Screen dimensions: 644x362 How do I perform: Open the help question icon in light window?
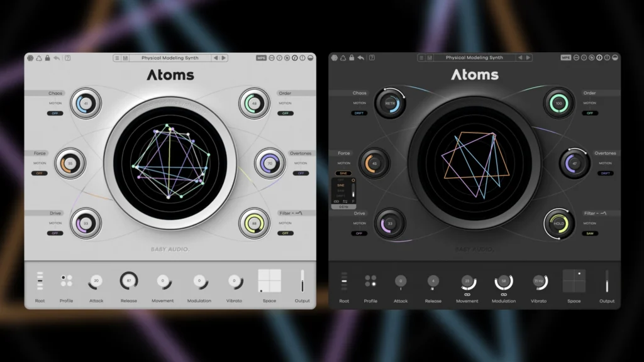(x=68, y=58)
